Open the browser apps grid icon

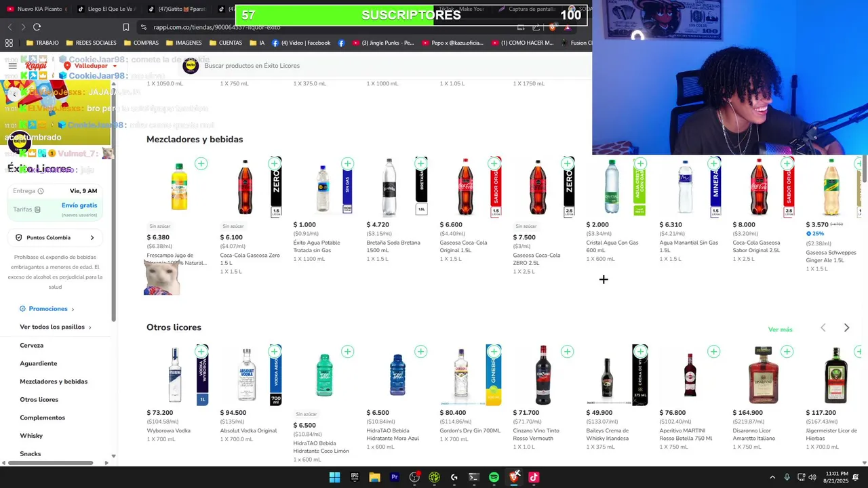coord(9,43)
